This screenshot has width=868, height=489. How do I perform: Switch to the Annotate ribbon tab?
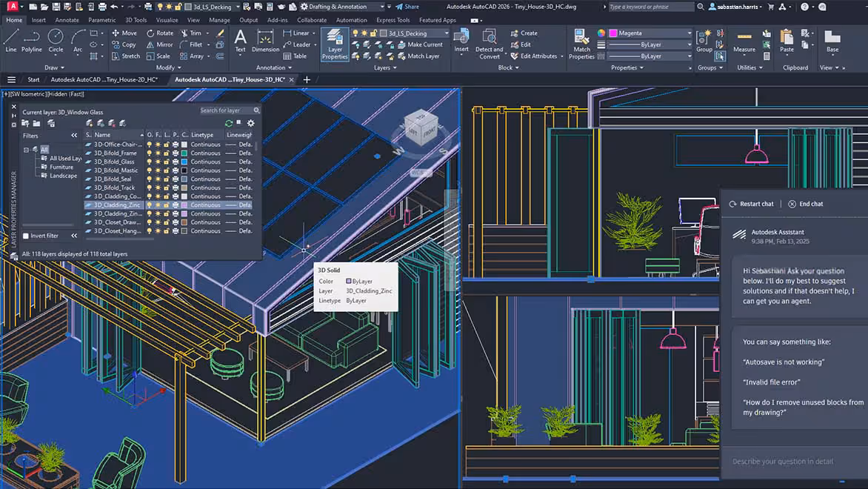click(x=67, y=20)
